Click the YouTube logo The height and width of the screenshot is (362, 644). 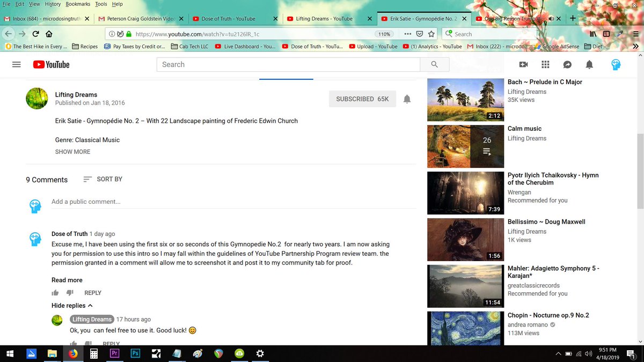tap(51, 64)
